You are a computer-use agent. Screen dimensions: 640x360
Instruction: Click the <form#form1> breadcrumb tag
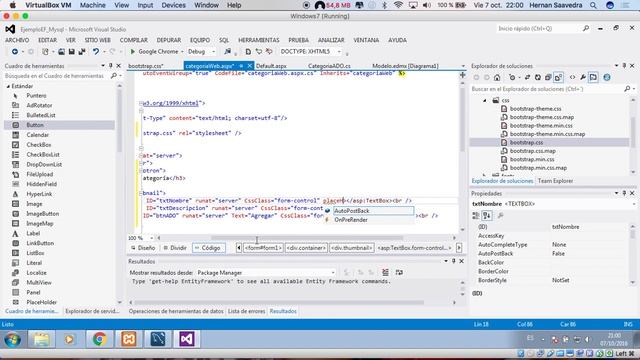tap(263, 248)
